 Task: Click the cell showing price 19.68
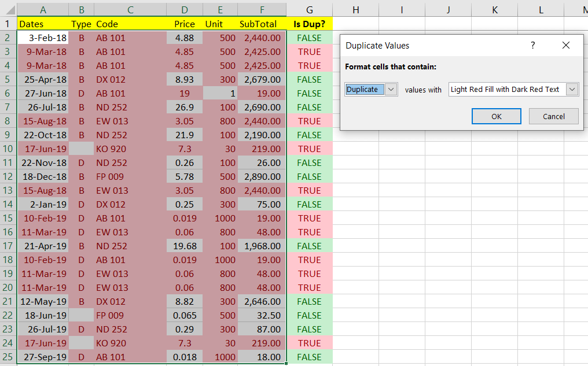point(184,246)
